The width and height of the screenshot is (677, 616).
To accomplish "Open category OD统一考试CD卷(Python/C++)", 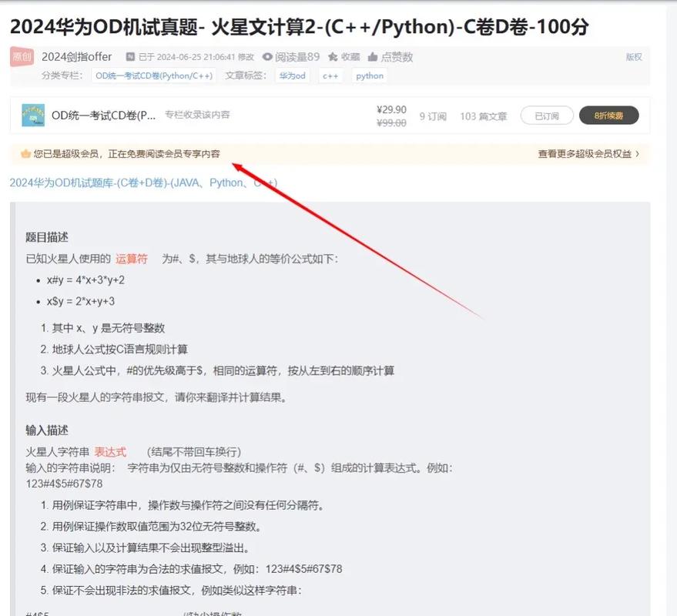I will 154,75.
